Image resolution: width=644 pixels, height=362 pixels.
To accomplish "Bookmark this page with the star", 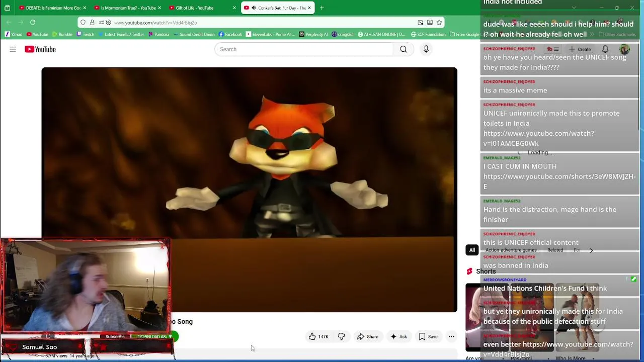I will point(439,22).
